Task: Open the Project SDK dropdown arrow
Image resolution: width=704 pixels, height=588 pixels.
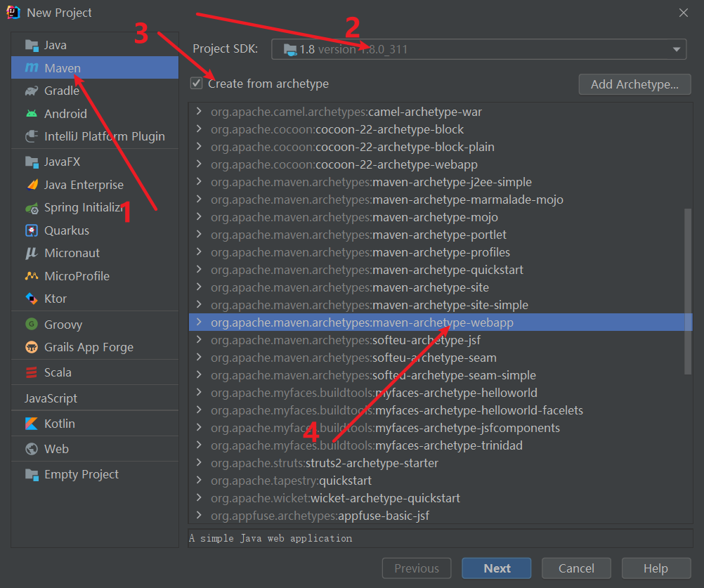Action: (x=676, y=49)
